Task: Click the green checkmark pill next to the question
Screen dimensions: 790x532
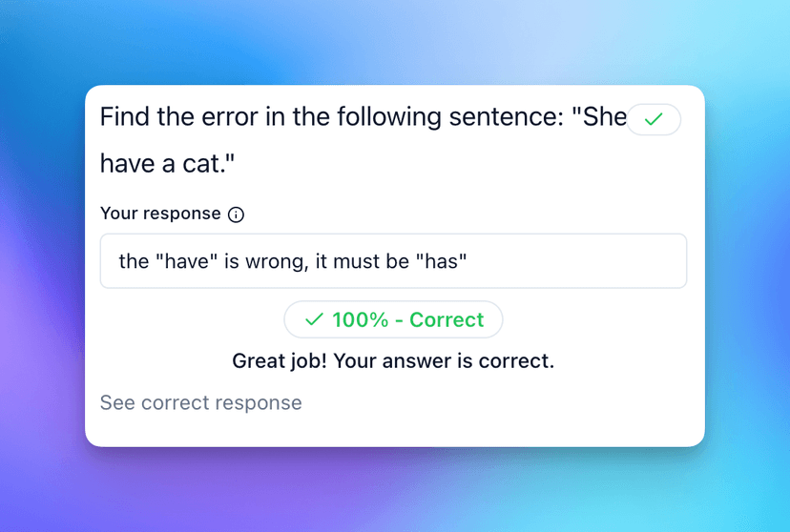Action: pos(654,119)
